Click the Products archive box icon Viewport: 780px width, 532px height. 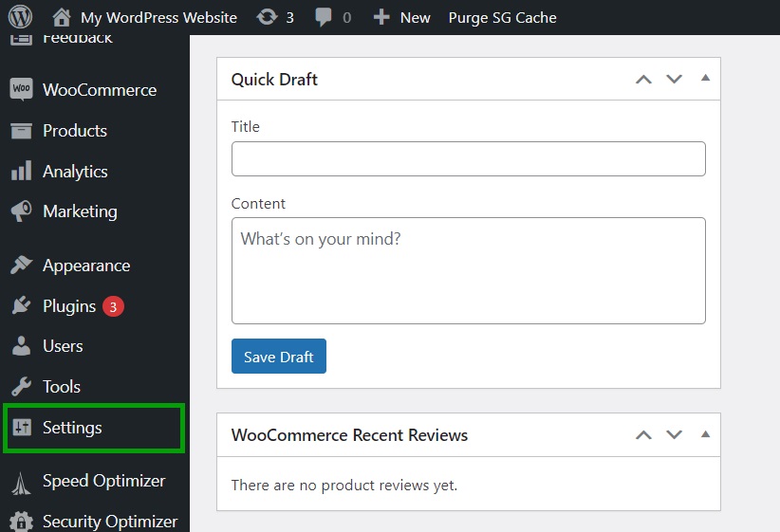pyautogui.click(x=21, y=131)
